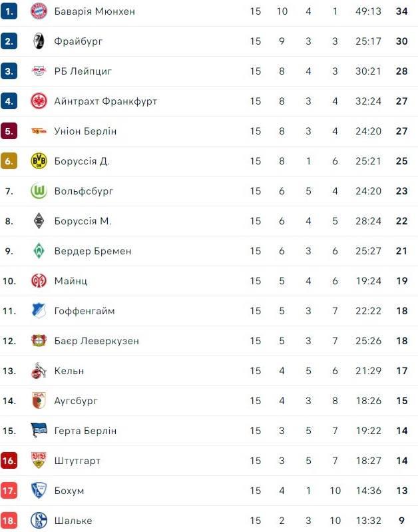Click the Borussia Dortmund BVB logo
418x532 pixels.
tap(39, 161)
